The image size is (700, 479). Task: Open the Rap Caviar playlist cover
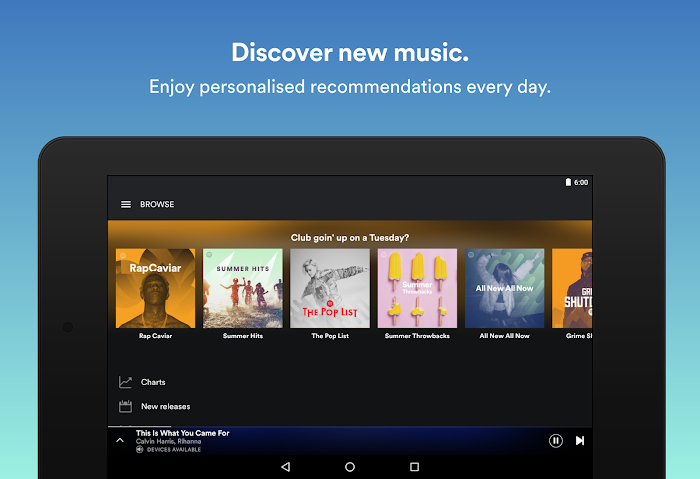pyautogui.click(x=155, y=288)
